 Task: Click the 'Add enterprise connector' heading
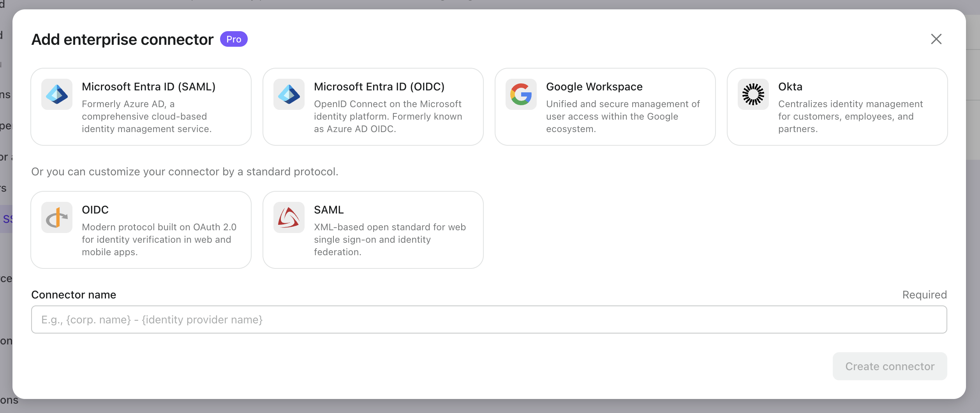[x=122, y=39]
